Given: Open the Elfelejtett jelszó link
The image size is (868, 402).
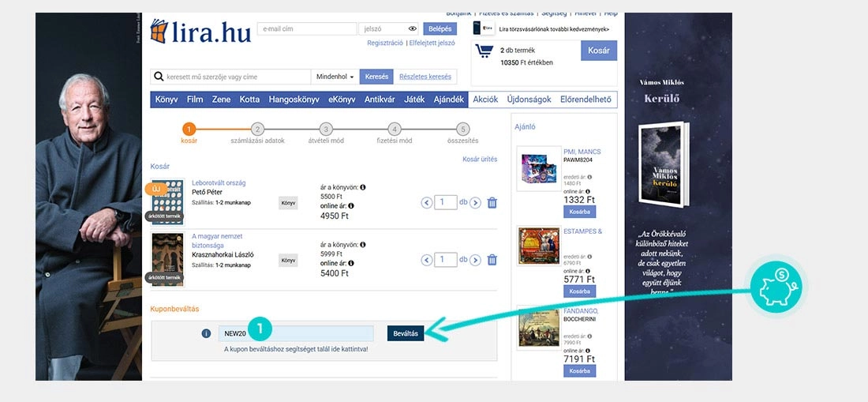Looking at the screenshot, I should click(432, 43).
